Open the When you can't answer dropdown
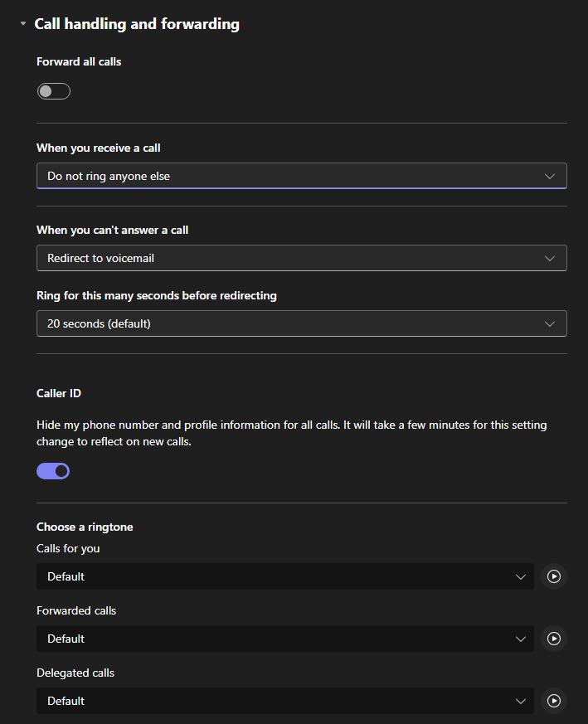 301,258
